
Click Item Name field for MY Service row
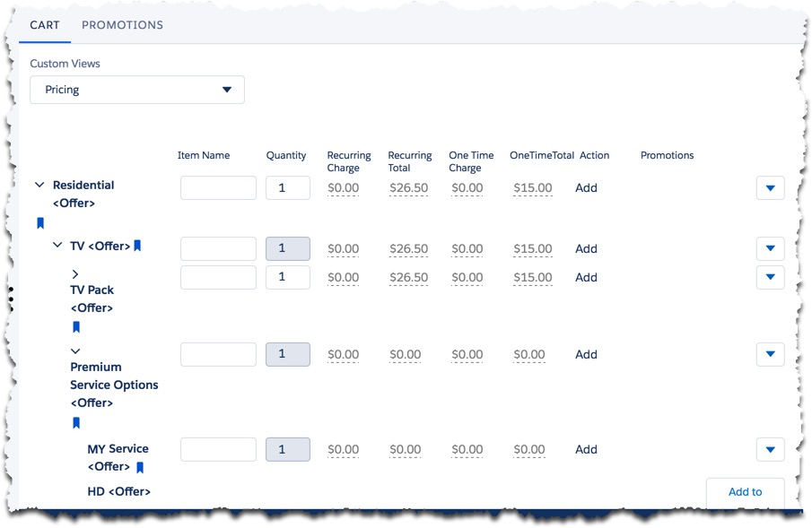coord(218,449)
